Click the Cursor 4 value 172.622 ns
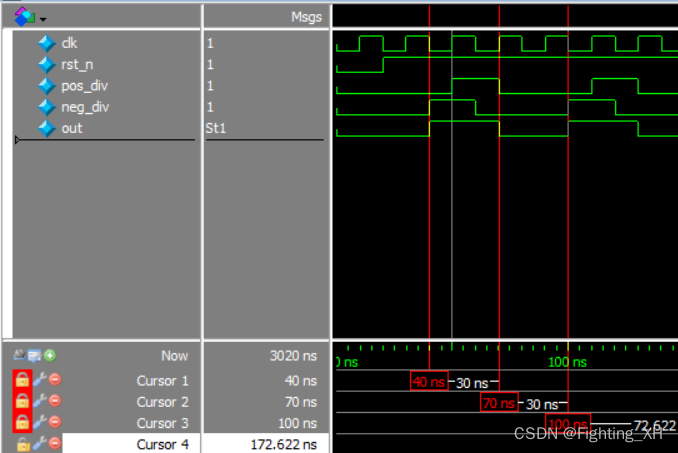 [284, 444]
